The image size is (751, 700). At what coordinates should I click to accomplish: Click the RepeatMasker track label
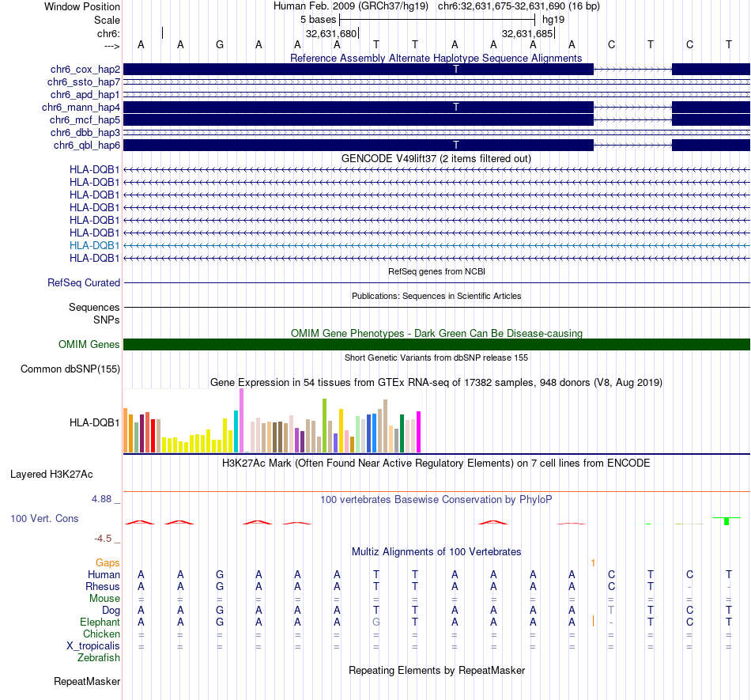click(x=87, y=681)
